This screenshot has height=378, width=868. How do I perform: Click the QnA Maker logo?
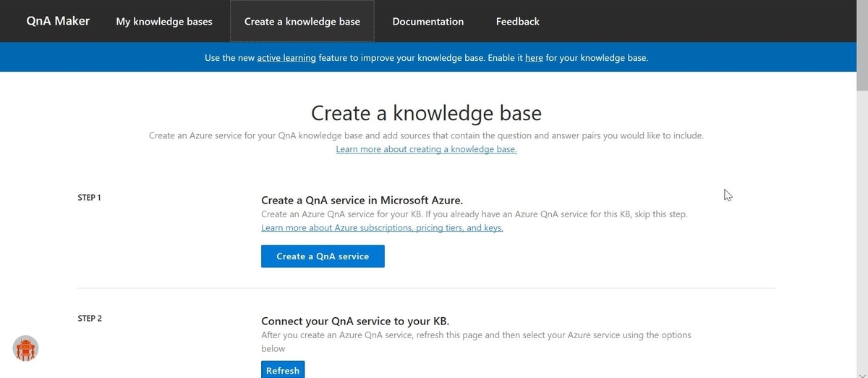click(x=58, y=21)
